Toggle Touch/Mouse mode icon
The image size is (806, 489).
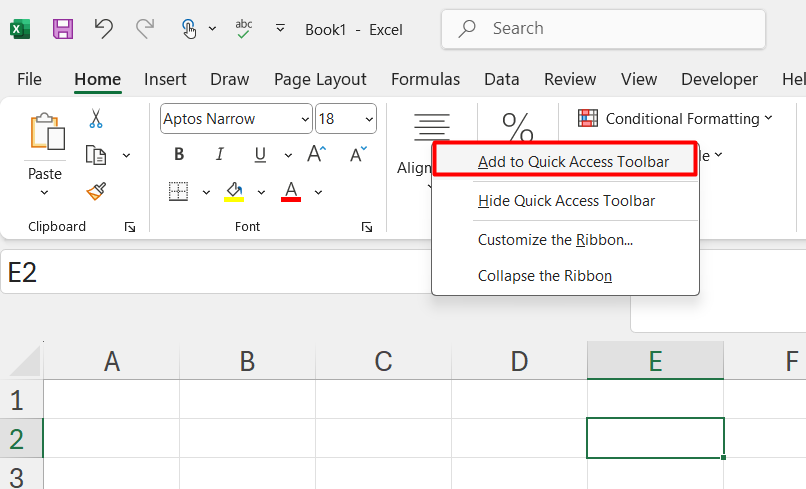pyautogui.click(x=189, y=29)
